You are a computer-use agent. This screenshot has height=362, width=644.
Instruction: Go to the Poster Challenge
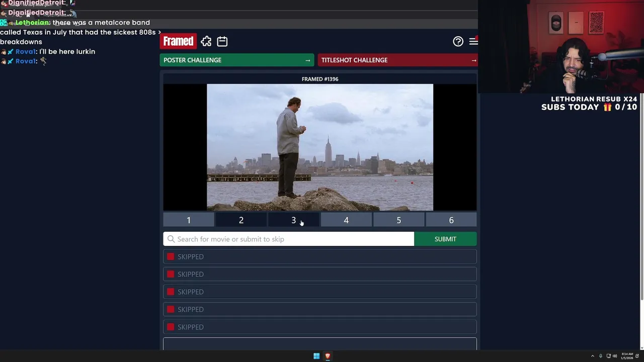(237, 60)
